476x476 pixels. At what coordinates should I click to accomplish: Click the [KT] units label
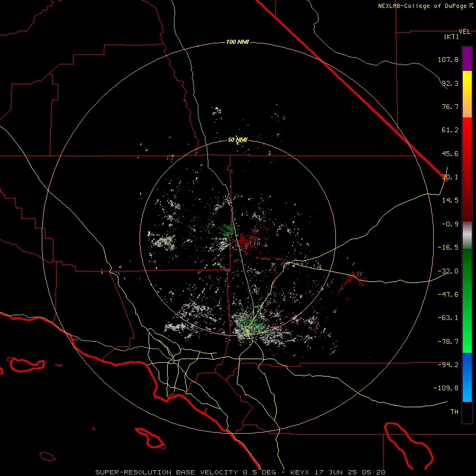click(x=452, y=36)
